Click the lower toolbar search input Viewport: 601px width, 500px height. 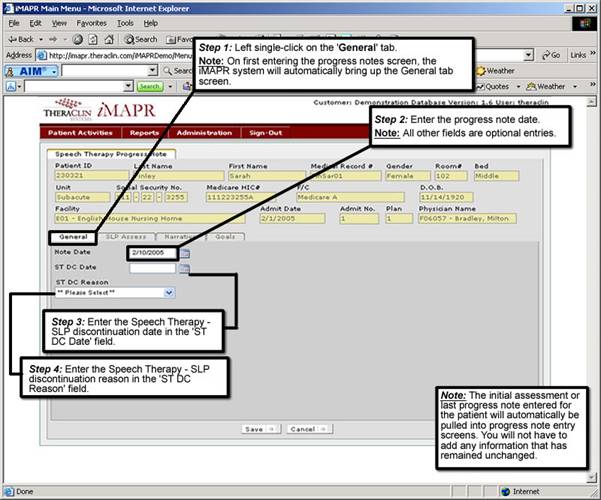click(x=74, y=87)
